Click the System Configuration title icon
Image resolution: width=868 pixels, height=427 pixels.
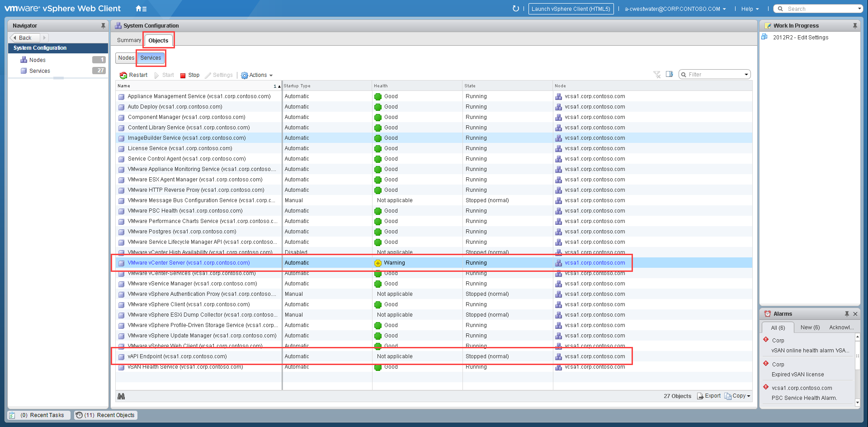pos(118,26)
